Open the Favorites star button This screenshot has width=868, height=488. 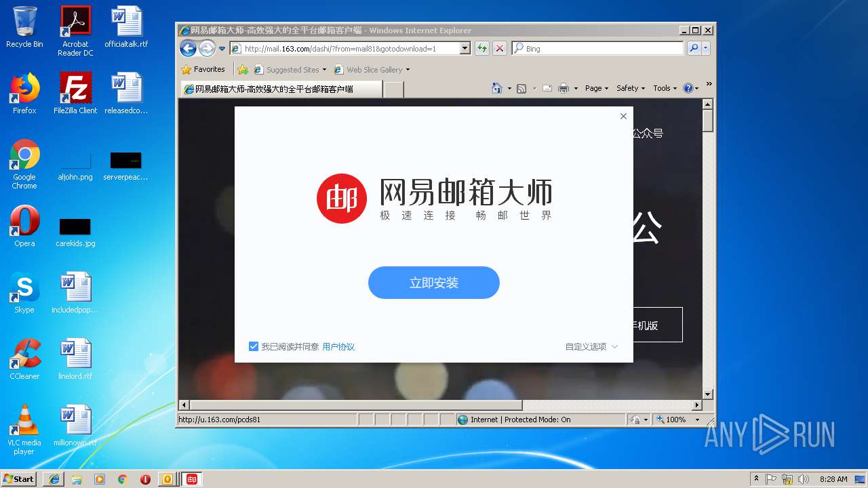pos(186,69)
